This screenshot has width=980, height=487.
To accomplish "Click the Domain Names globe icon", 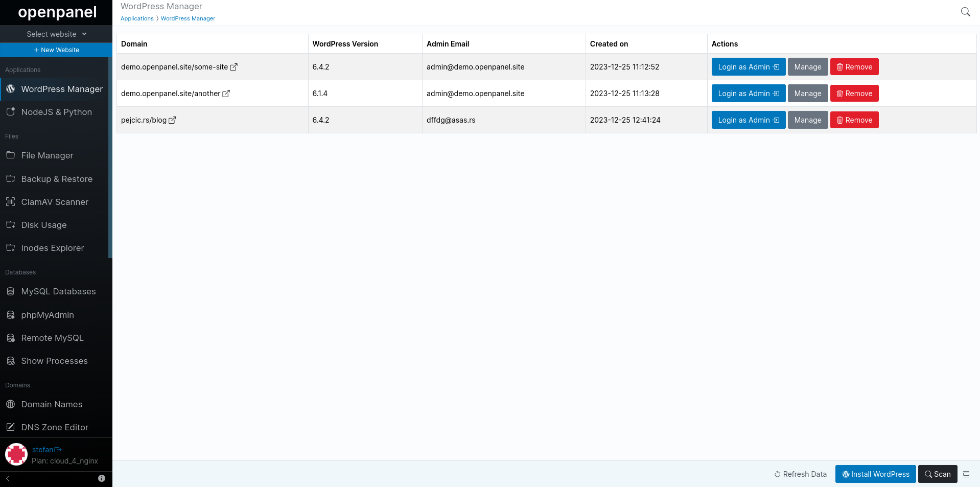I will pos(10,404).
